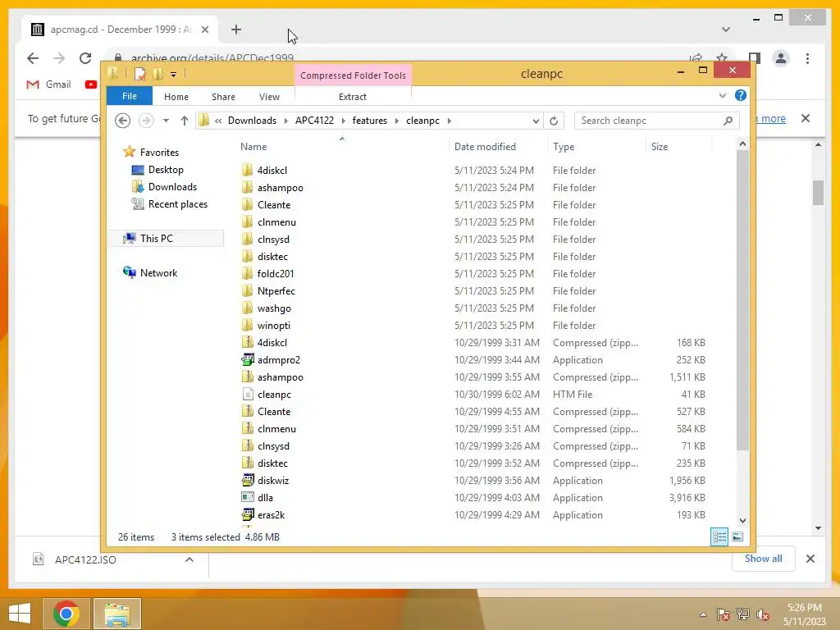The width and height of the screenshot is (840, 630).
Task: Open Chrome three-dot menu
Action: (807, 58)
